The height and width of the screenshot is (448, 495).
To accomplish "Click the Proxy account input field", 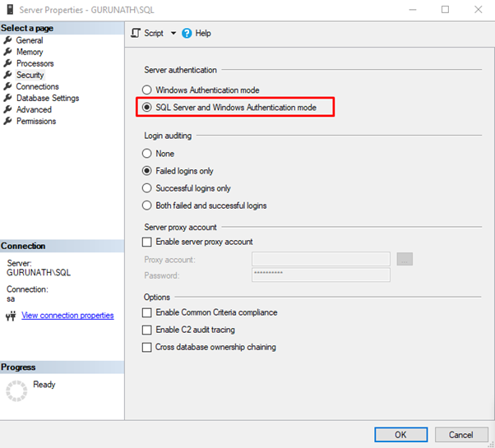I will [x=321, y=259].
